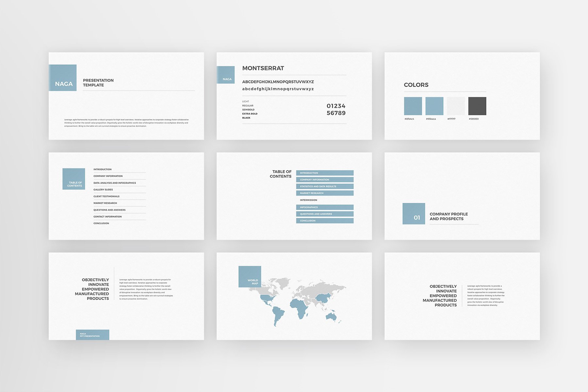Click the '01' section number square
The width and height of the screenshot is (588, 392).
coord(414,214)
